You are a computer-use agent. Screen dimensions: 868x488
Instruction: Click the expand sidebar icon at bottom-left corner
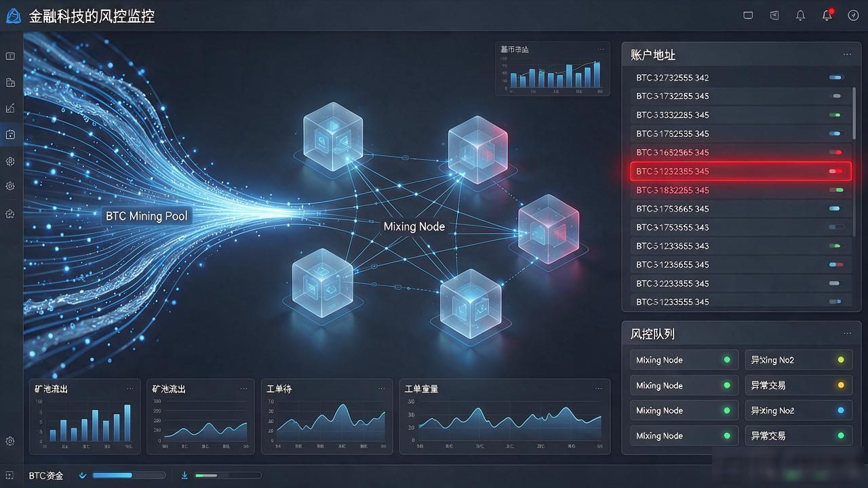click(x=9, y=476)
